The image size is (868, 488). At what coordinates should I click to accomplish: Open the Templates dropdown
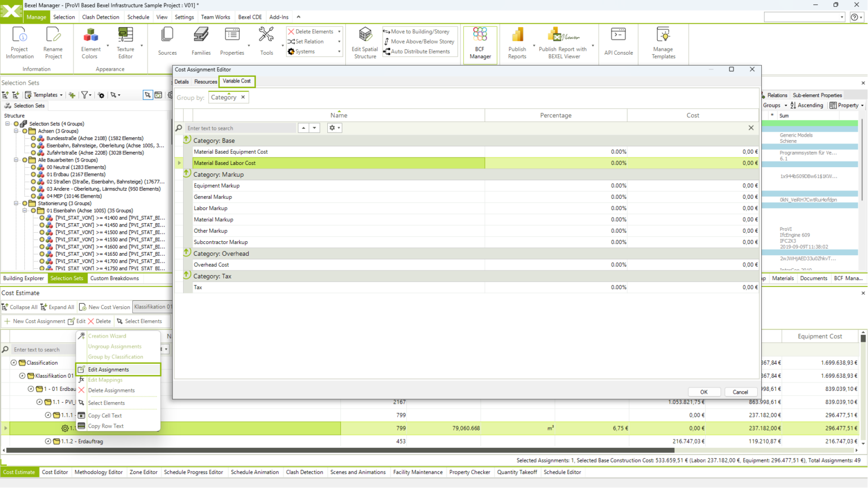point(44,94)
